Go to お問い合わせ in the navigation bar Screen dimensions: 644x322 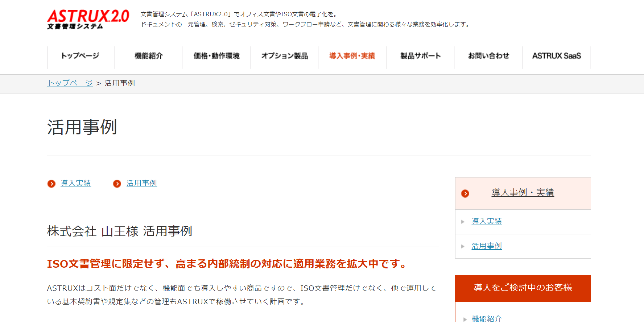pos(488,56)
